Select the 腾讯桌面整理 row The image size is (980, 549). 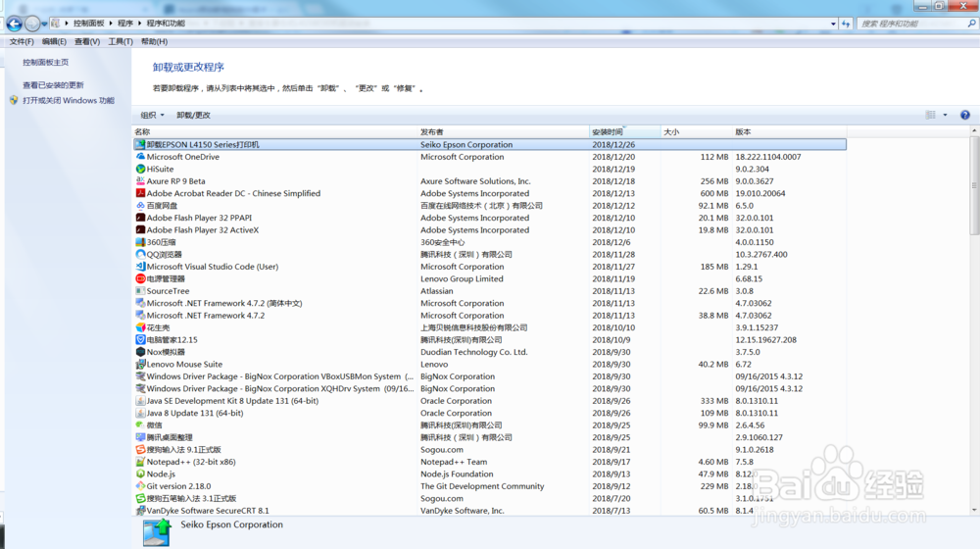point(490,437)
